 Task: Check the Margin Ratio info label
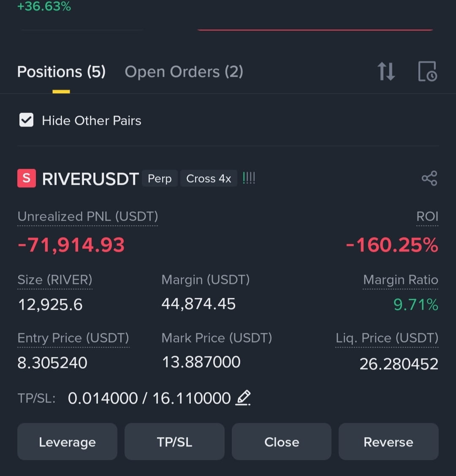pos(400,279)
